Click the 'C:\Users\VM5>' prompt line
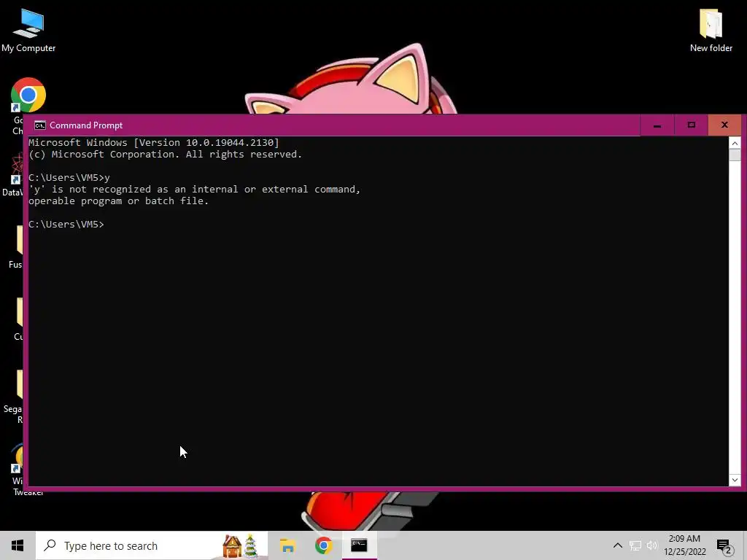The width and height of the screenshot is (747, 560). [66, 225]
